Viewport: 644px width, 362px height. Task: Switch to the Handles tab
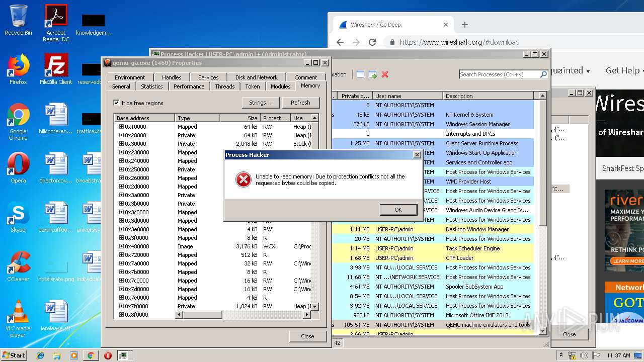click(x=172, y=77)
